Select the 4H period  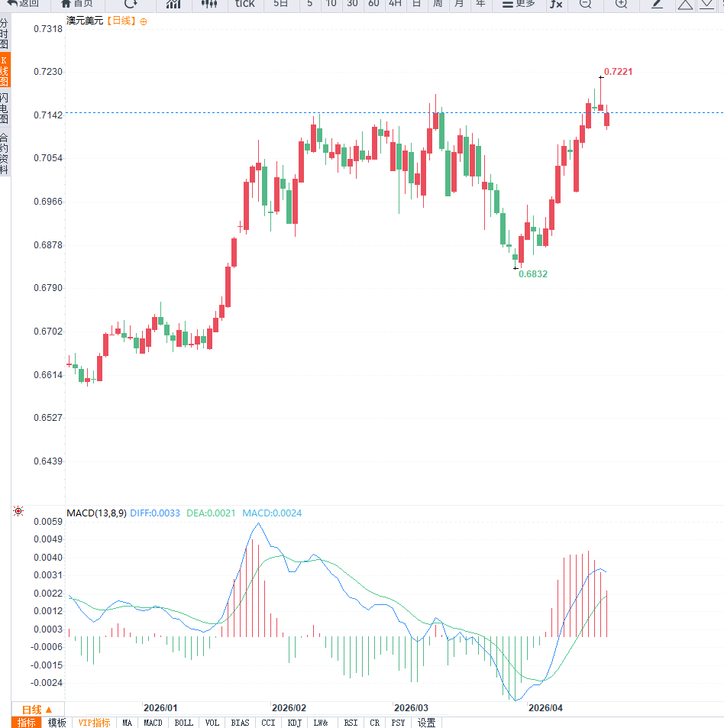click(395, 4)
